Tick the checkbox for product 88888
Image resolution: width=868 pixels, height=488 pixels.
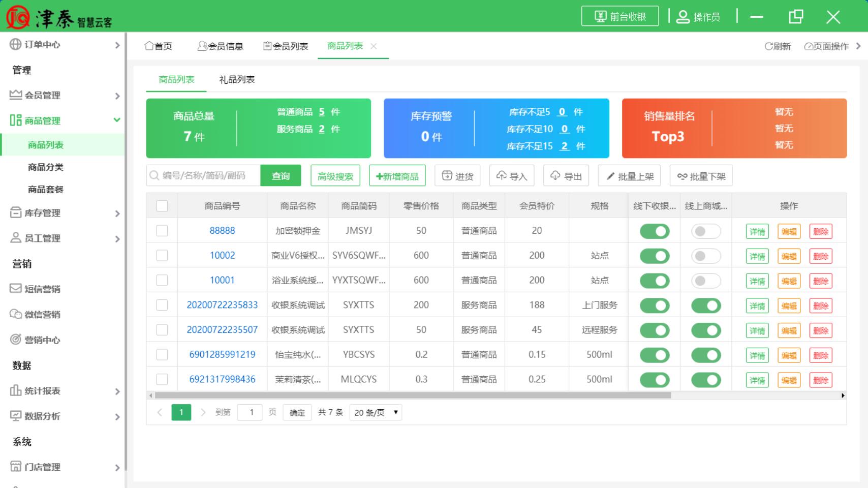click(x=162, y=231)
